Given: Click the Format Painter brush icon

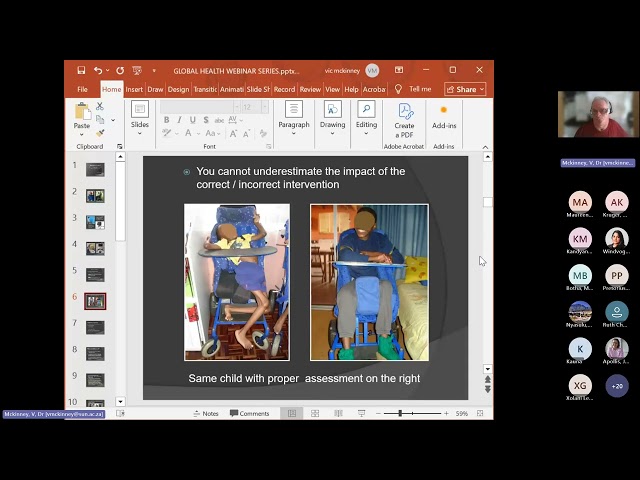Looking at the screenshot, I should (x=100, y=133).
